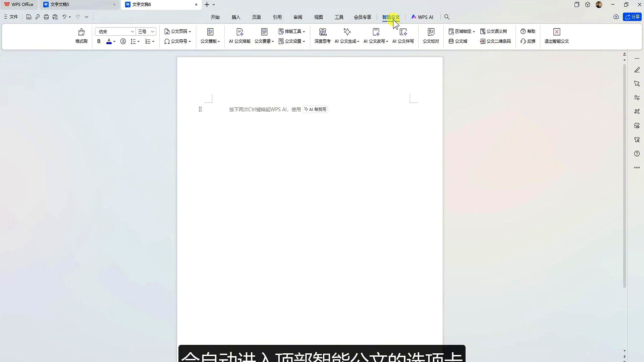Click the redo arrow icon
This screenshot has width=644, height=362.
coord(78,17)
